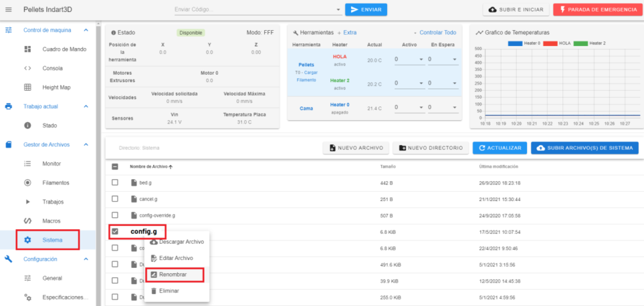
Task: Choose Descargar Archivo from context menu
Action: [x=177, y=242]
